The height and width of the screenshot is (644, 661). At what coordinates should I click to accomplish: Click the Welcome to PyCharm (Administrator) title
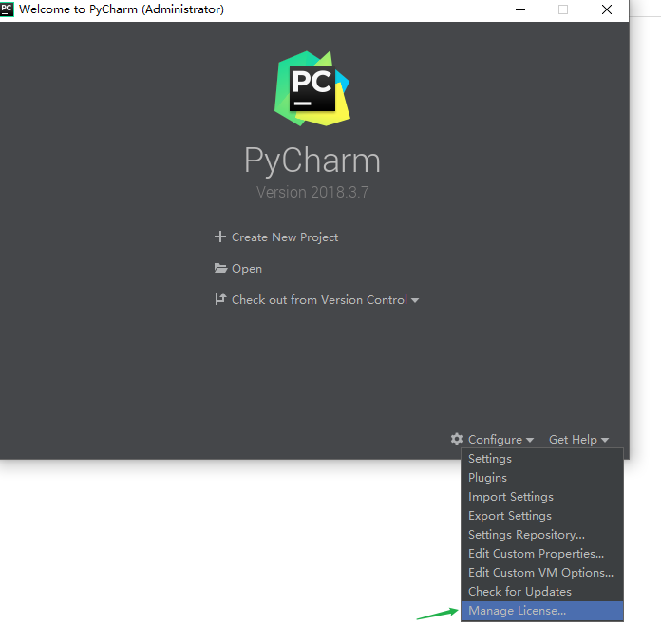122,9
